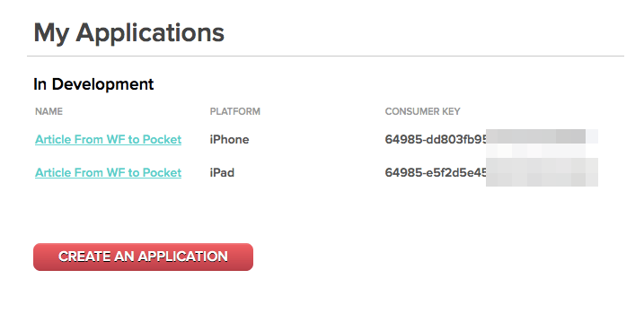The image size is (644, 331).
Task: Click the In Development section heading
Action: [x=93, y=84]
